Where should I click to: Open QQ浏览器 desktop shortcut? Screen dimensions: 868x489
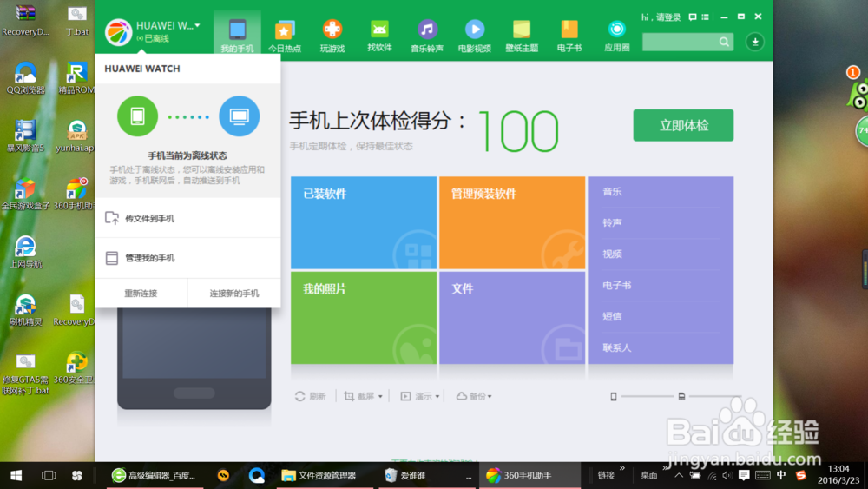pos(25,78)
